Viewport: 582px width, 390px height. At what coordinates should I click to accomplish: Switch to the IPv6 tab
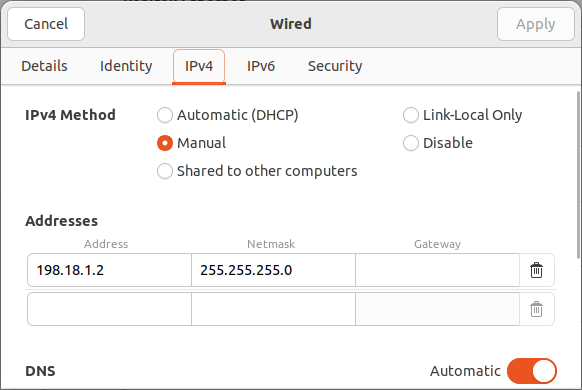pyautogui.click(x=261, y=66)
